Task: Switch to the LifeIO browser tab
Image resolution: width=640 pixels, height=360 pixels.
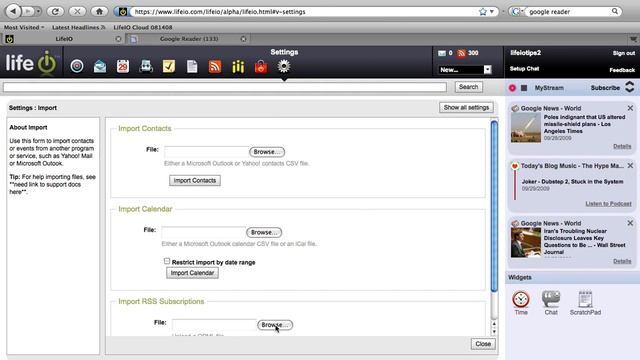Action: coord(63,39)
